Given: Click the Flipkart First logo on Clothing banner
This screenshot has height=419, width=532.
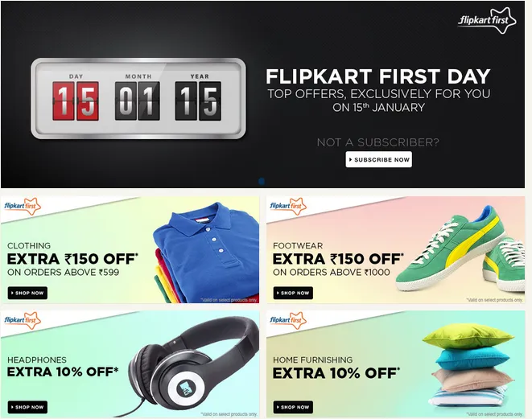Looking at the screenshot, I should pyautogui.click(x=23, y=207).
